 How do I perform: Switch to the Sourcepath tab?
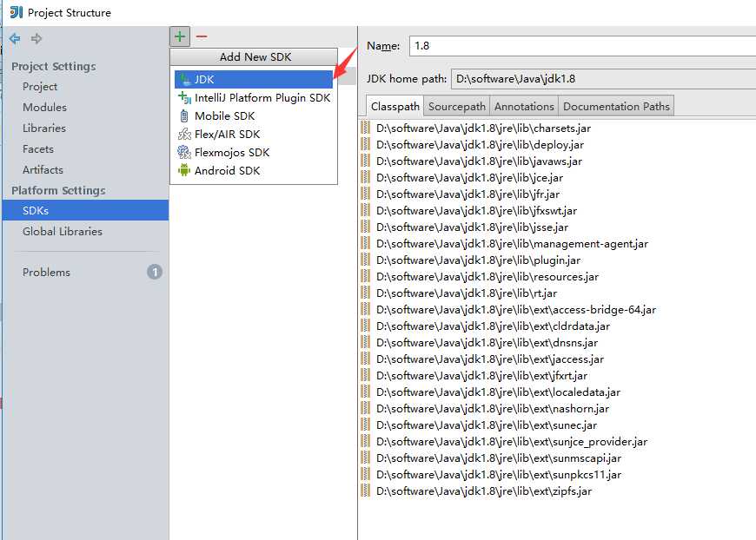[456, 107]
